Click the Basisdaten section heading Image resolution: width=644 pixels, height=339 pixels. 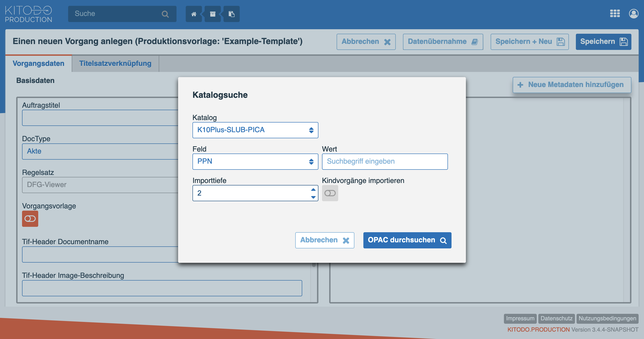click(35, 80)
